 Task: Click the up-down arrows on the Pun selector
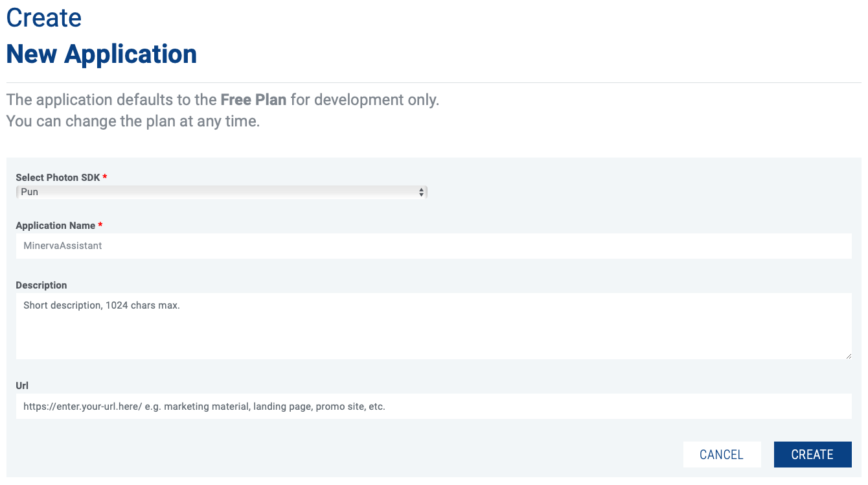coord(421,192)
